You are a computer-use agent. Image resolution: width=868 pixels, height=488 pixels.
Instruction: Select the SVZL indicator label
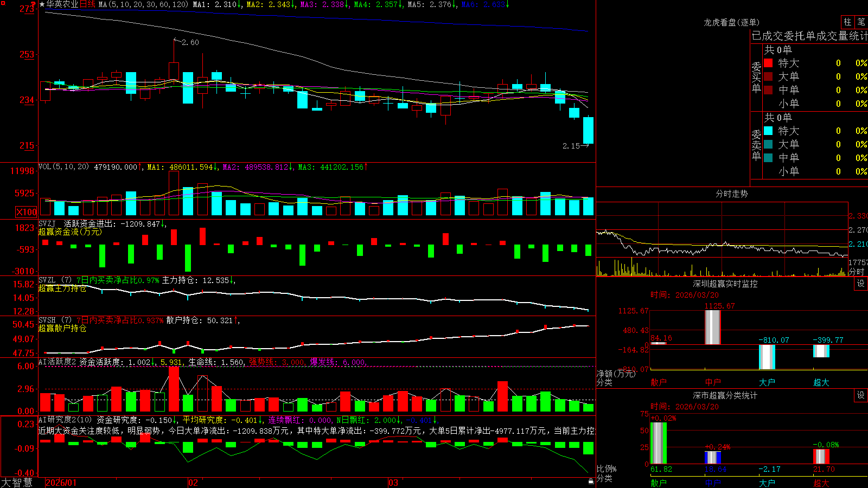47,280
